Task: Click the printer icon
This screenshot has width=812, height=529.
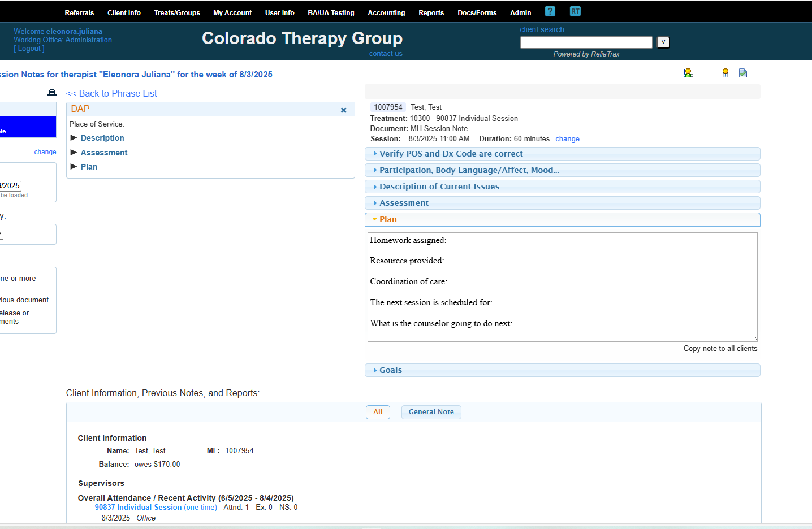Action: point(52,93)
